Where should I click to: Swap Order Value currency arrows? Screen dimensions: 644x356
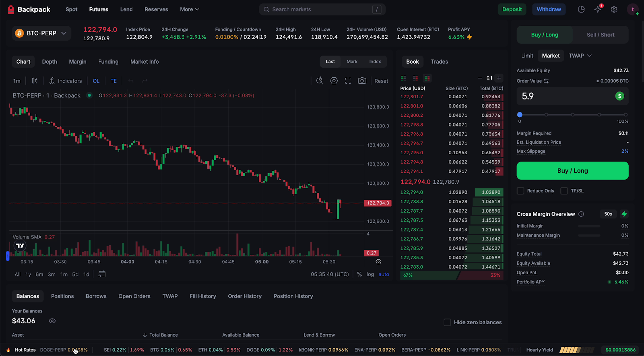coord(546,81)
